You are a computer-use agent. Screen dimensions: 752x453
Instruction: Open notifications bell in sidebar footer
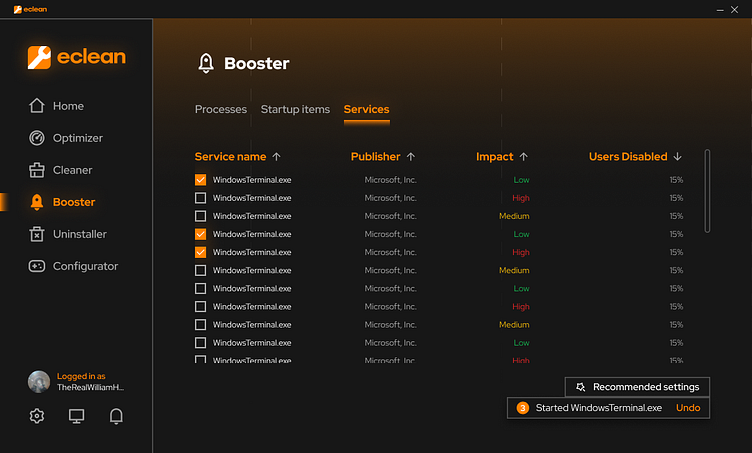click(116, 416)
